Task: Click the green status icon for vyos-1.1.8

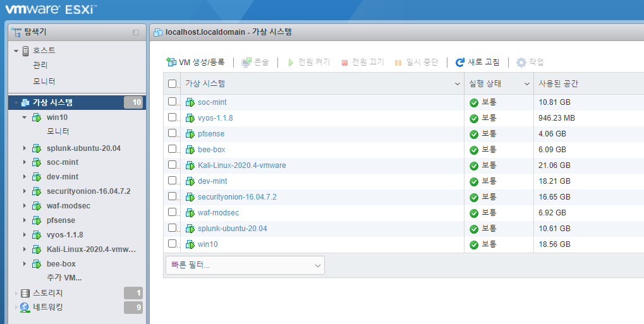Action: click(474, 119)
